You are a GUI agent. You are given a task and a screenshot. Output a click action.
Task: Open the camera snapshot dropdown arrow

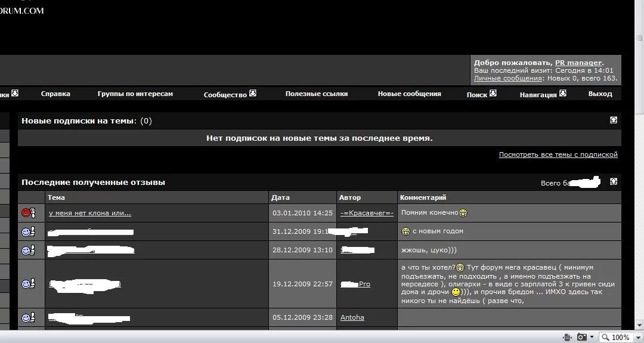592,337
